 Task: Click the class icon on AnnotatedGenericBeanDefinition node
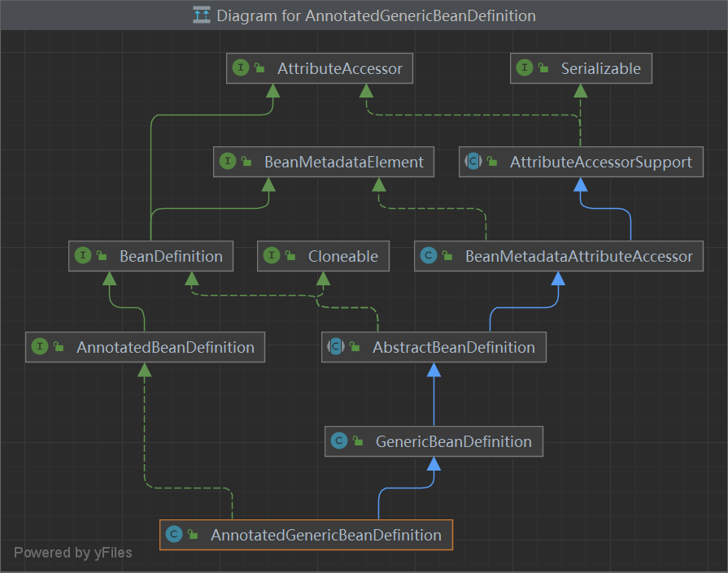[173, 534]
